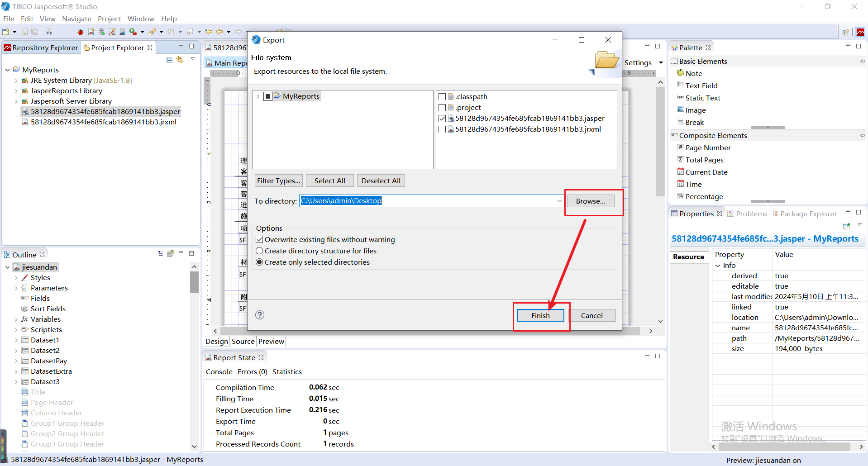The height and width of the screenshot is (466, 868).
Task: Switch to Repository Explorer tab
Action: [x=41, y=48]
